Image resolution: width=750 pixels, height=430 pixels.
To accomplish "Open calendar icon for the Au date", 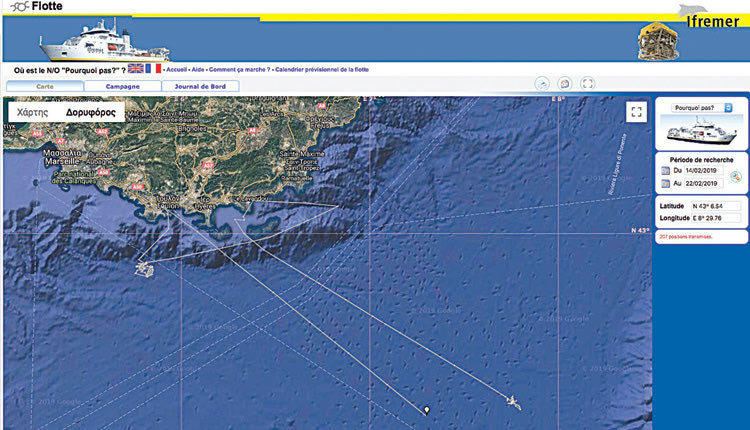I will [x=665, y=183].
